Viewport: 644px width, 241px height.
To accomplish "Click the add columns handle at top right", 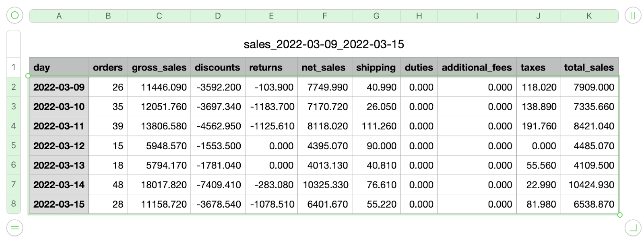I will pos(633,16).
